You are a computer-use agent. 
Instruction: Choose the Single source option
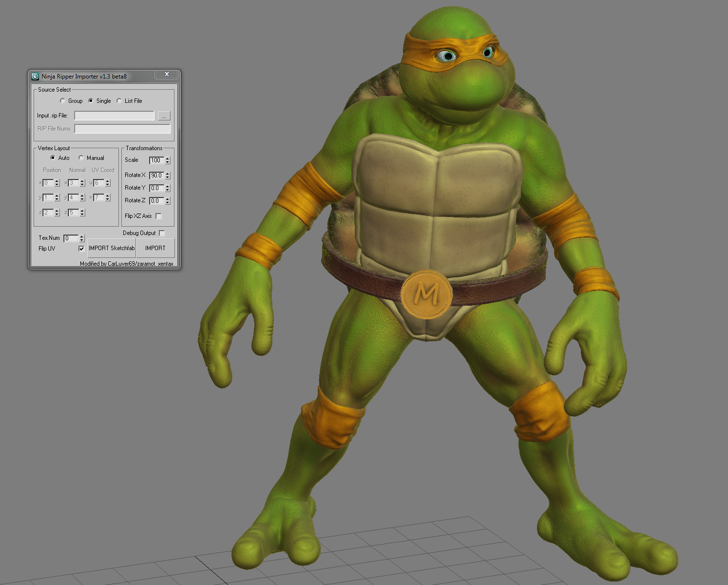(91, 101)
